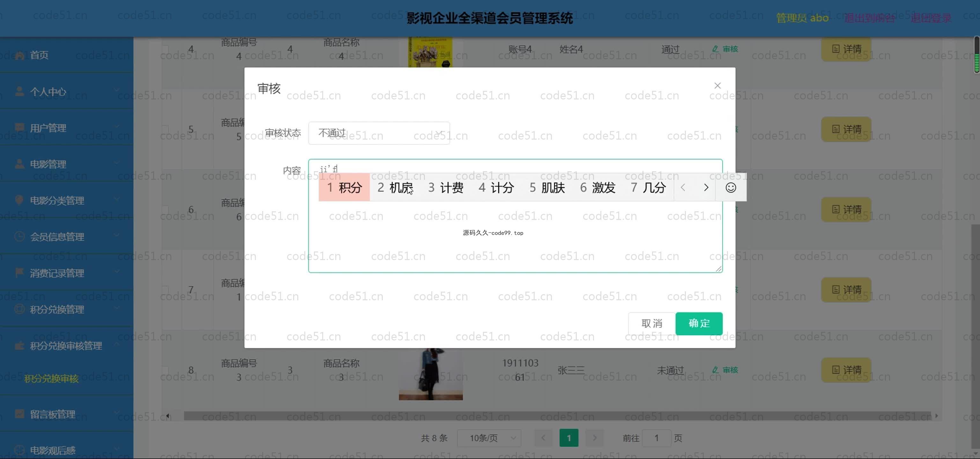Click the row 8 product thumbnail image
Viewport: 980px width, 459px height.
point(431,374)
